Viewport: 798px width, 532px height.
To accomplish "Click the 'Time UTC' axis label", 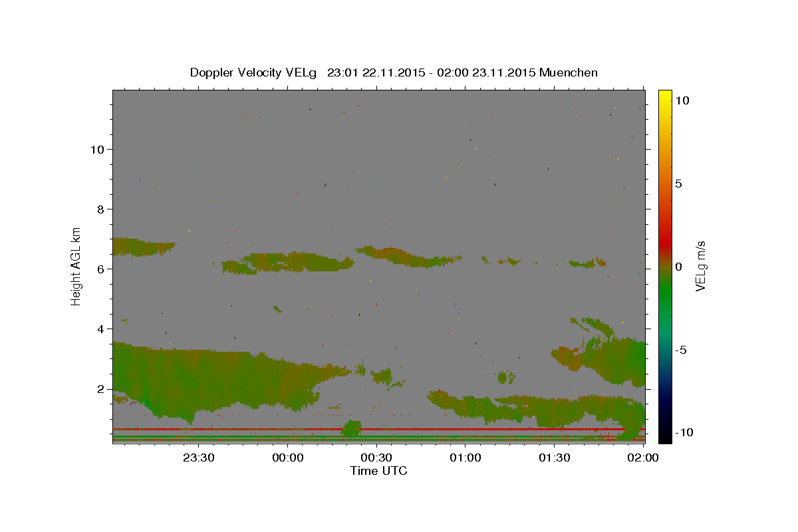I will [x=378, y=471].
